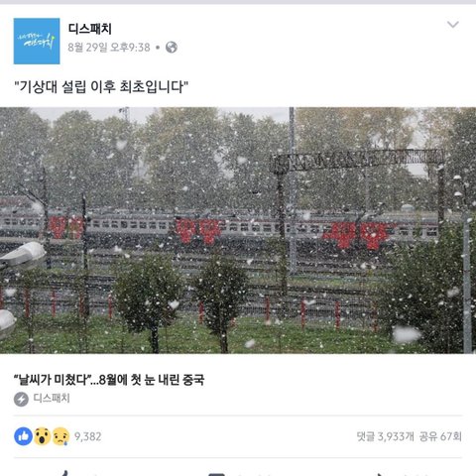476x476 pixels.
Task: Open the article headline "날씨가 미쳤다"
Action: tap(109, 380)
